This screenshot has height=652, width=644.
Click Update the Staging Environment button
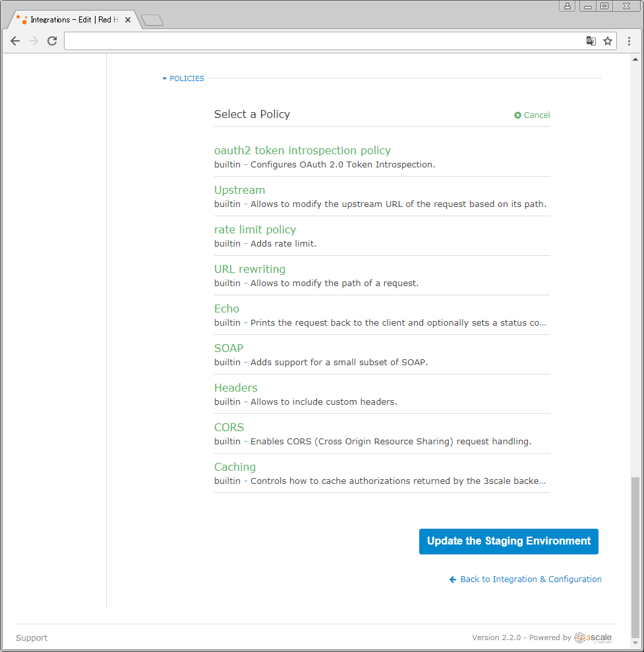[509, 541]
